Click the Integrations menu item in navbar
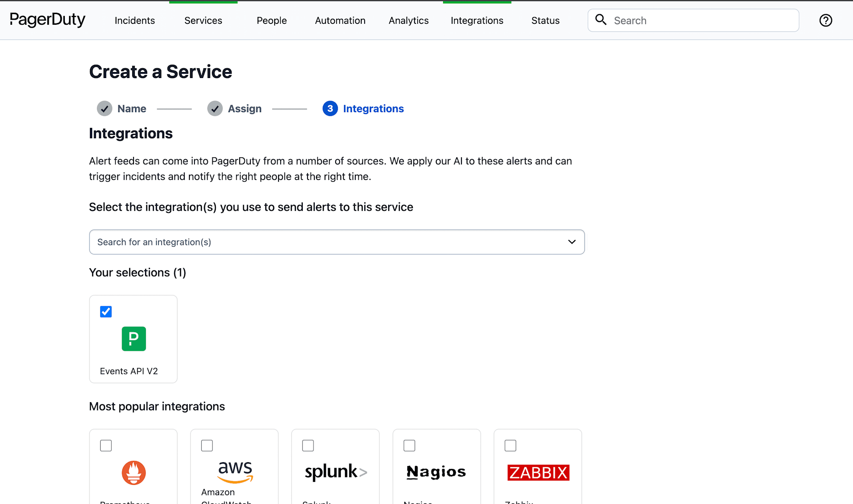 (x=477, y=20)
